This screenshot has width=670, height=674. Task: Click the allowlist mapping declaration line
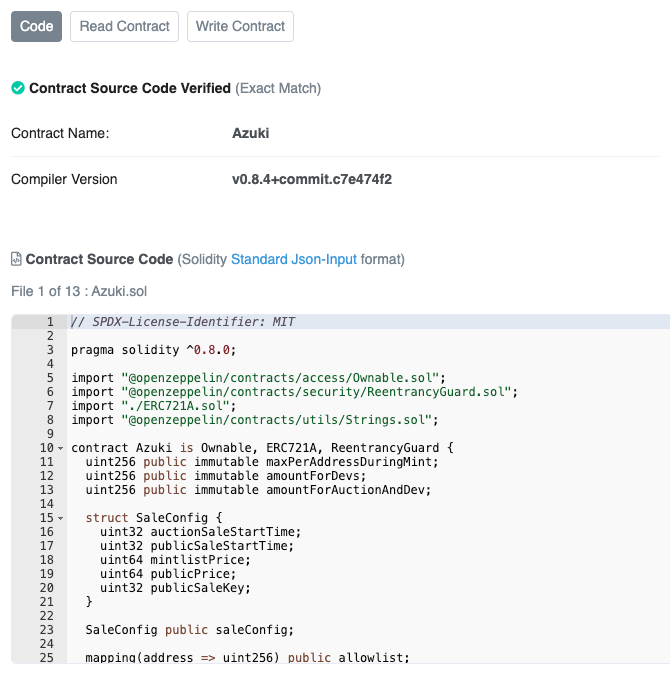click(248, 658)
